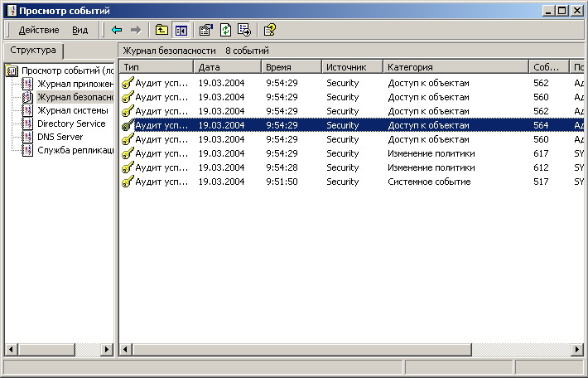Open the Directory Service log
The width and height of the screenshot is (588, 378).
pos(71,124)
